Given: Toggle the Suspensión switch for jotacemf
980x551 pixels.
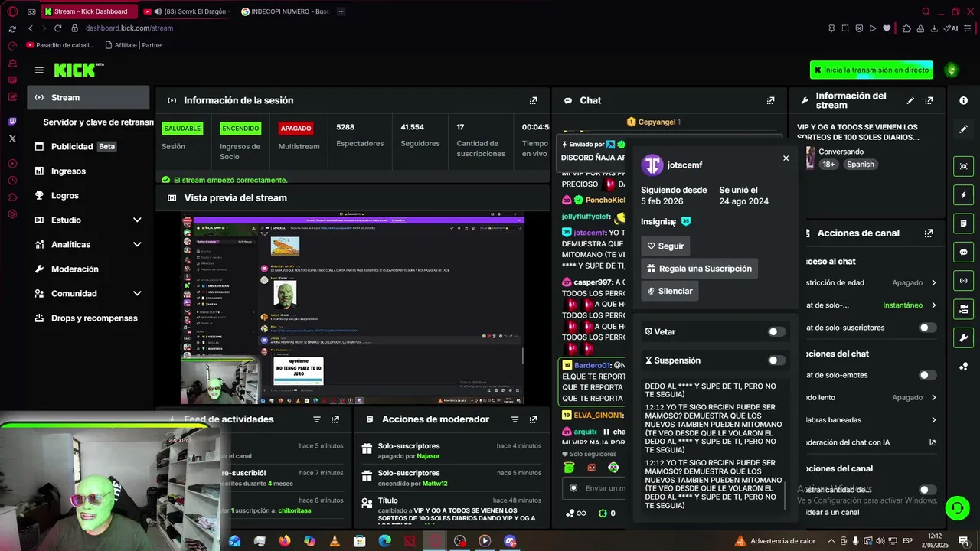Looking at the screenshot, I should click(776, 360).
